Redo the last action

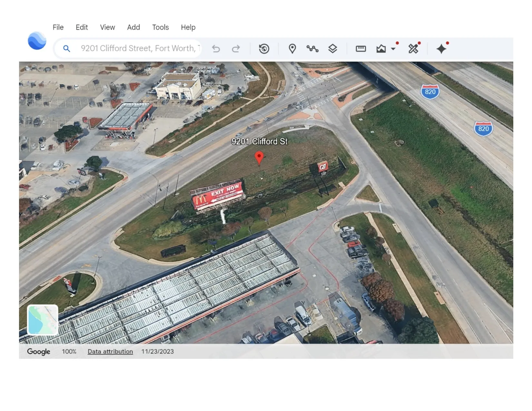click(236, 49)
